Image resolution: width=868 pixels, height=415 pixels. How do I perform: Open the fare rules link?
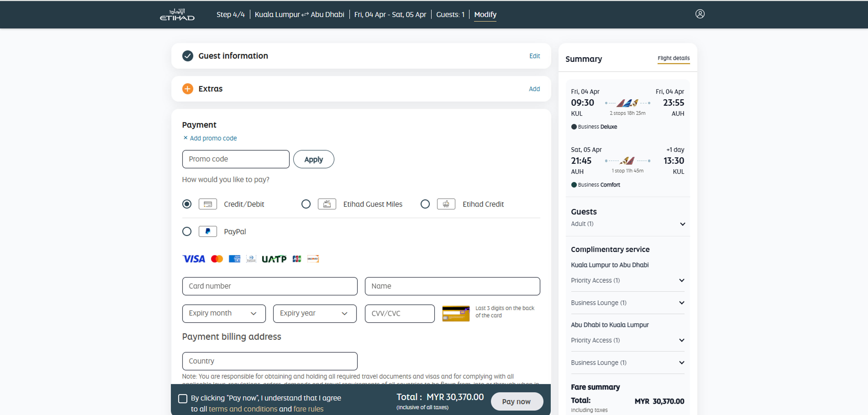[x=308, y=409]
